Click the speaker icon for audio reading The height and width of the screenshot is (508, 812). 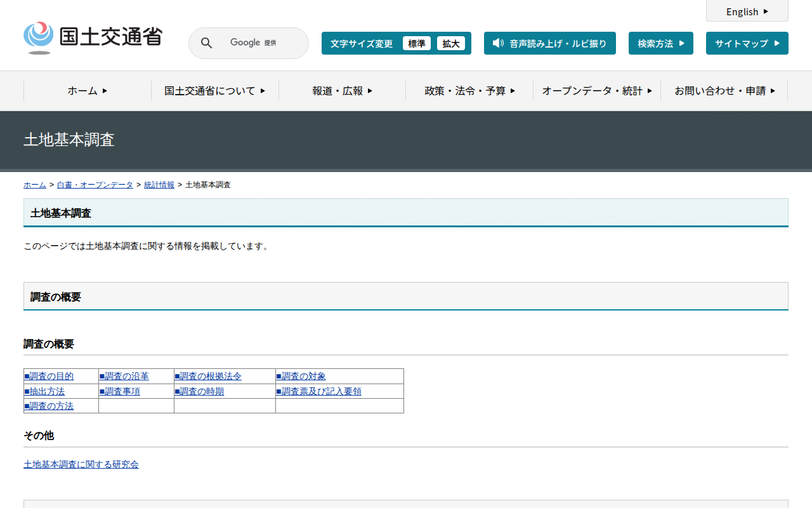tap(498, 43)
